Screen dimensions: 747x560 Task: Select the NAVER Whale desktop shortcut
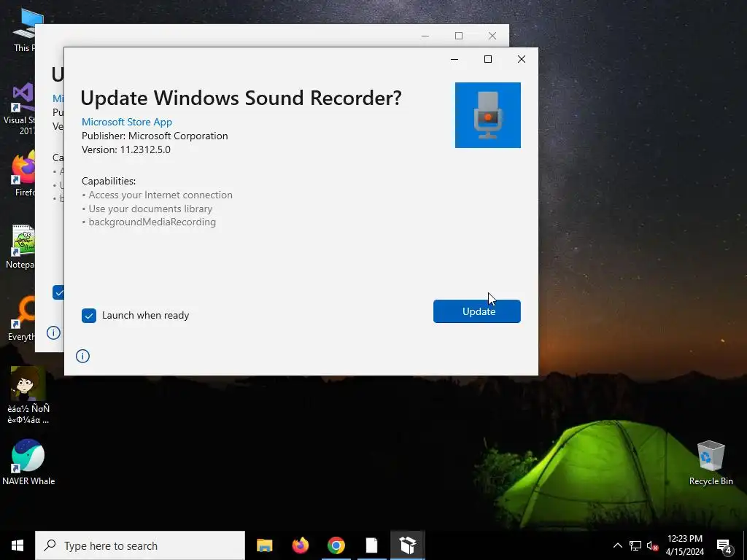(28, 462)
